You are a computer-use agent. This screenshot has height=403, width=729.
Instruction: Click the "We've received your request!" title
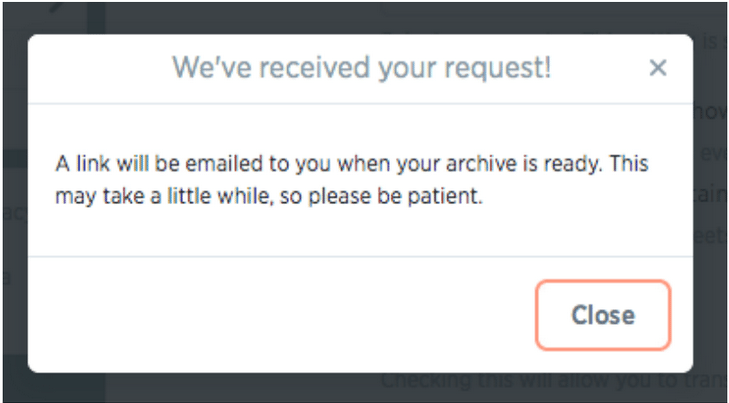click(x=362, y=68)
